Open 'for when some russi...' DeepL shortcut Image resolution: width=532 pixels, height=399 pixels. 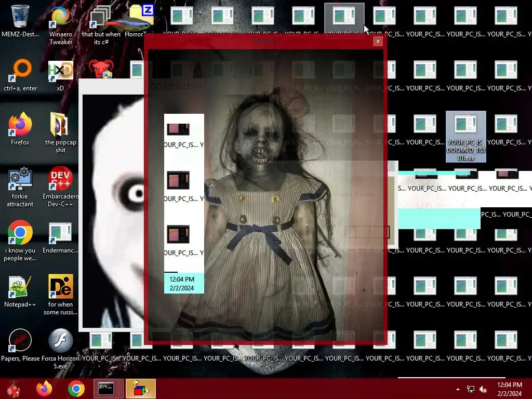[60, 295]
